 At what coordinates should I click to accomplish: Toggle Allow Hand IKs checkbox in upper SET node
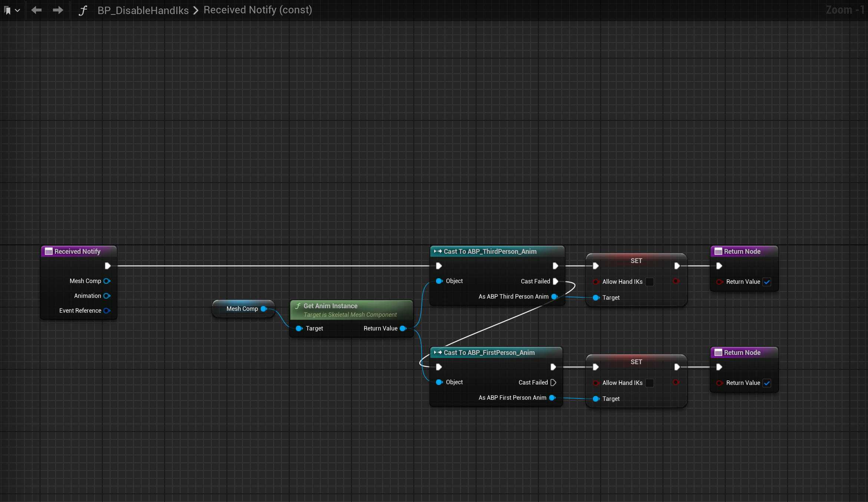[650, 282]
